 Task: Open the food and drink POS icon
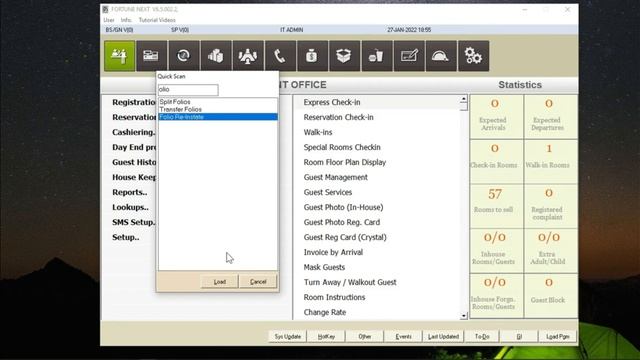click(x=377, y=56)
